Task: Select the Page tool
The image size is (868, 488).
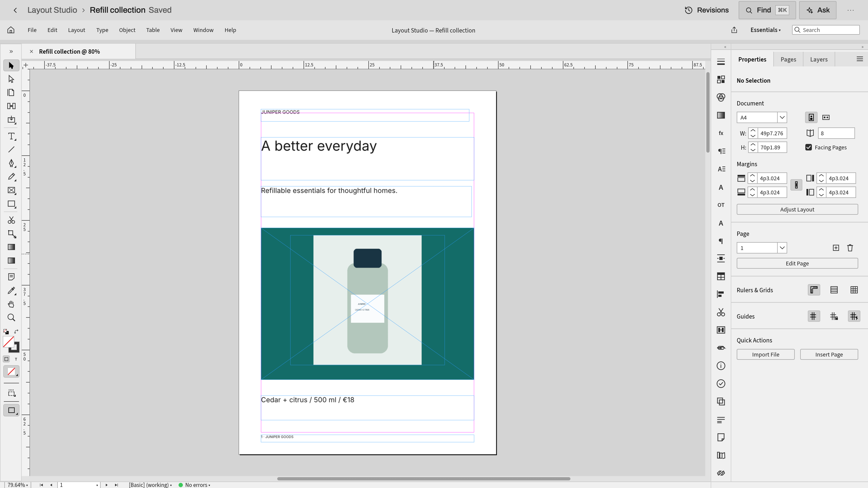Action: (x=11, y=93)
